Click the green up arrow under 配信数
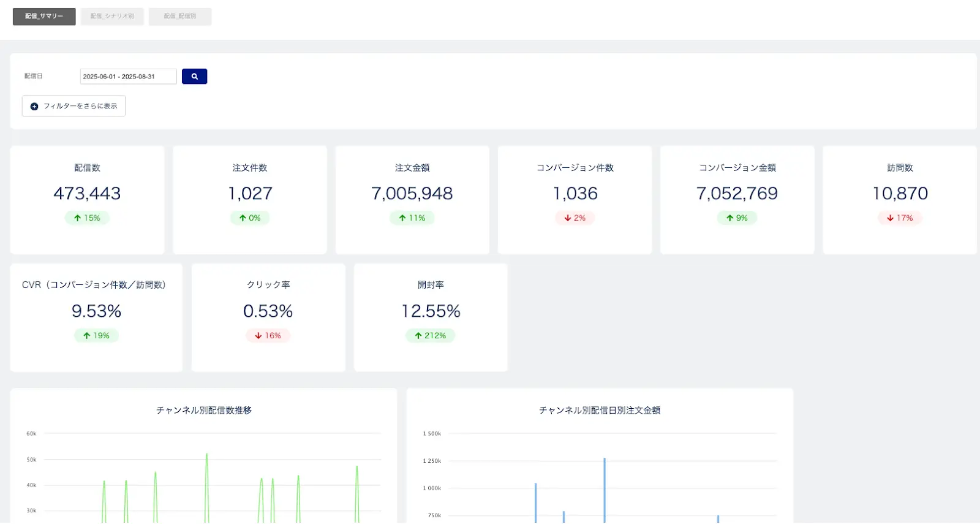This screenshot has height=524, width=980. [x=78, y=218]
